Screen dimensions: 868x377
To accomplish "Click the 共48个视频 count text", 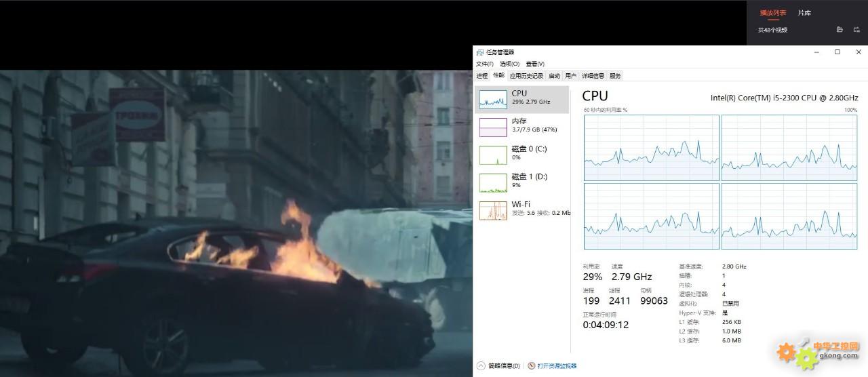I will click(x=772, y=30).
